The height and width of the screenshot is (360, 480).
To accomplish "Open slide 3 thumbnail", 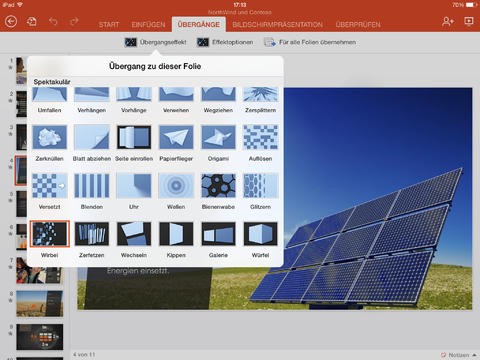I will click(x=21, y=137).
